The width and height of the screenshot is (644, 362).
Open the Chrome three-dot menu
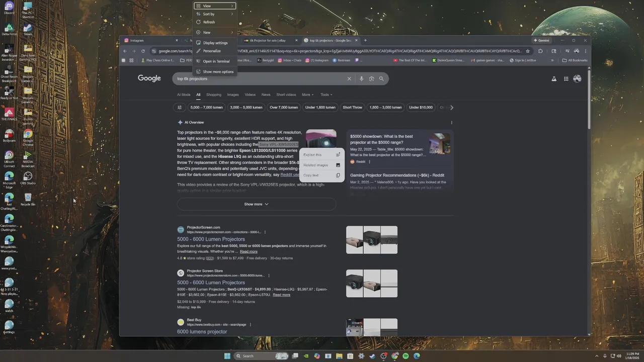(585, 51)
